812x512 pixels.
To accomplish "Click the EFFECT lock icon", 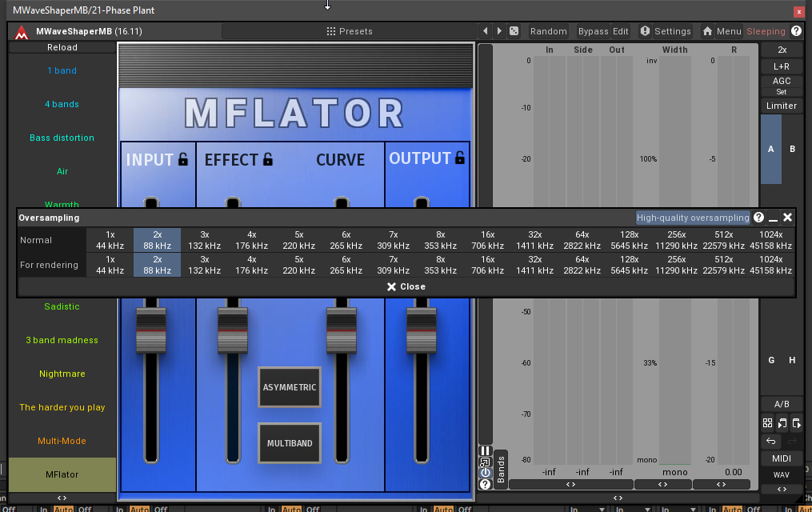I will tap(268, 159).
